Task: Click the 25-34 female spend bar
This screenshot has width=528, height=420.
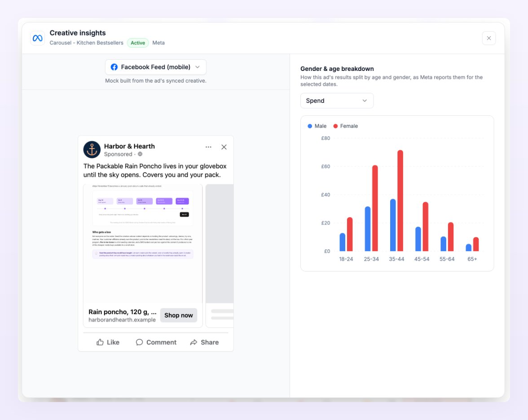Action: point(375,208)
